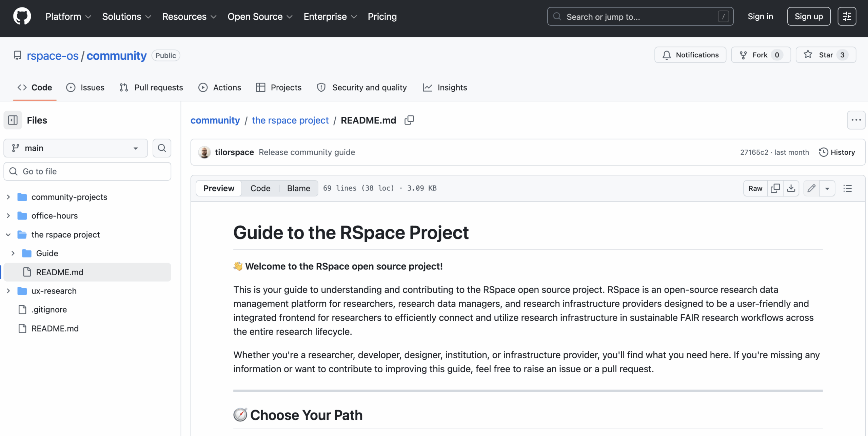The width and height of the screenshot is (868, 436).
Task: Click the Guide folder name
Action: [47, 253]
